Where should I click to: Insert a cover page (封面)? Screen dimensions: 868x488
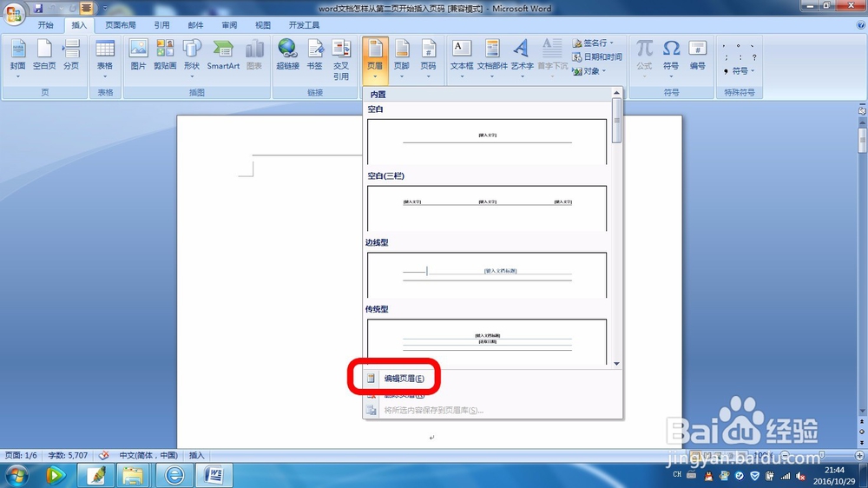(x=17, y=59)
